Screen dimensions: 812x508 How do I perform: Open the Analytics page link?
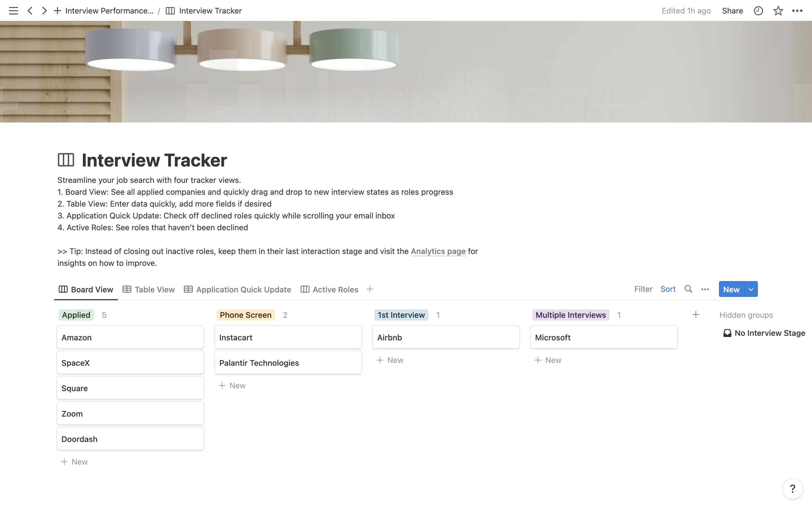tap(438, 251)
